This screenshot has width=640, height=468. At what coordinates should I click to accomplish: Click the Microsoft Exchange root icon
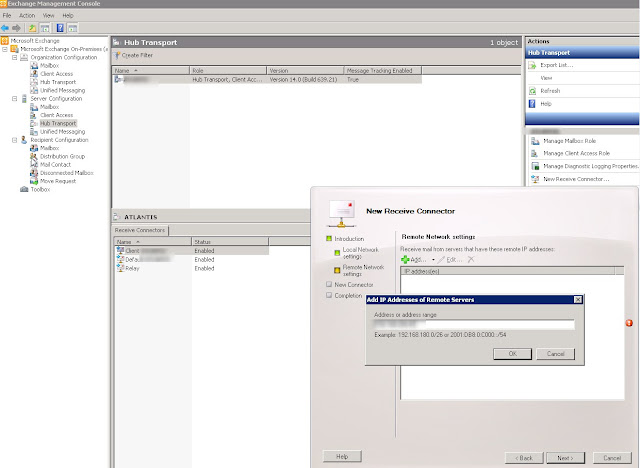[x=4, y=41]
